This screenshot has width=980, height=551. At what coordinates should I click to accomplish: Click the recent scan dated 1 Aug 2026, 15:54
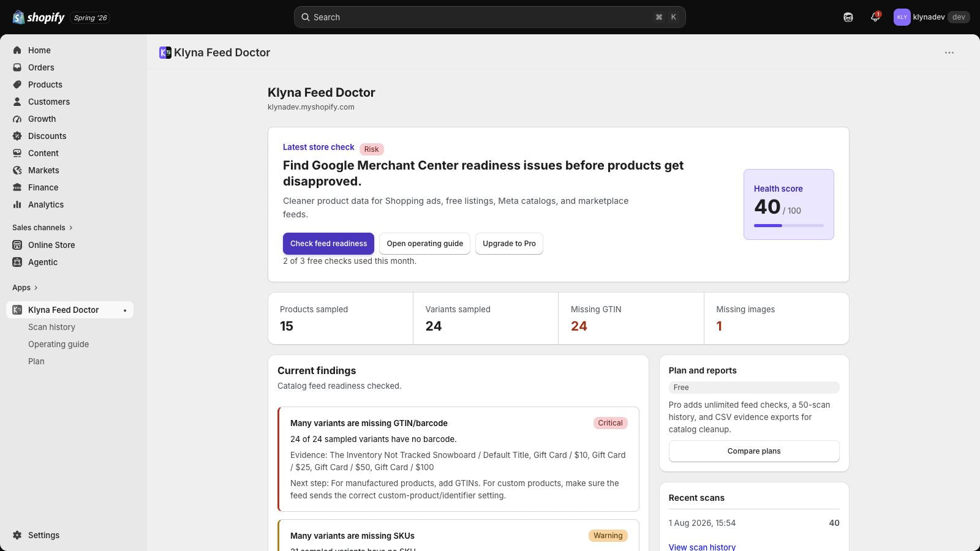pos(702,523)
